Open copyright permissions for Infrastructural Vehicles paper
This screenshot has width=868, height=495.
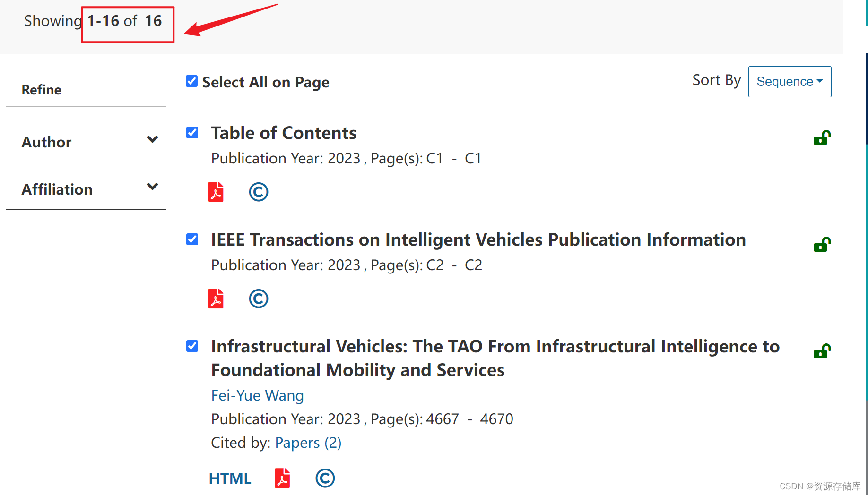click(325, 478)
